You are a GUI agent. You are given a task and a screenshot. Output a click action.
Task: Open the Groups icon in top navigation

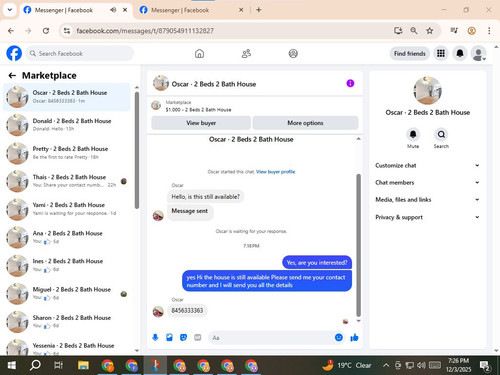click(x=293, y=54)
